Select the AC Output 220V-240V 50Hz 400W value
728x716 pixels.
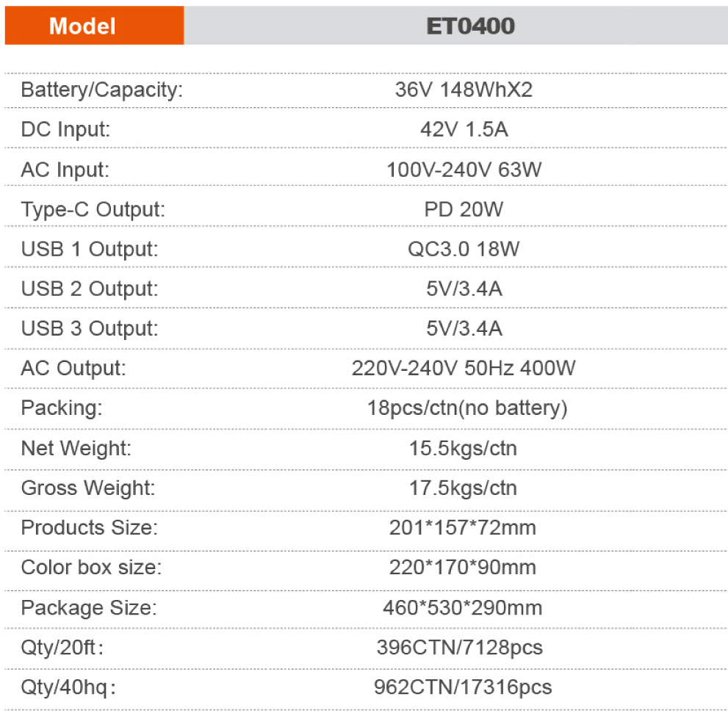coord(464,369)
